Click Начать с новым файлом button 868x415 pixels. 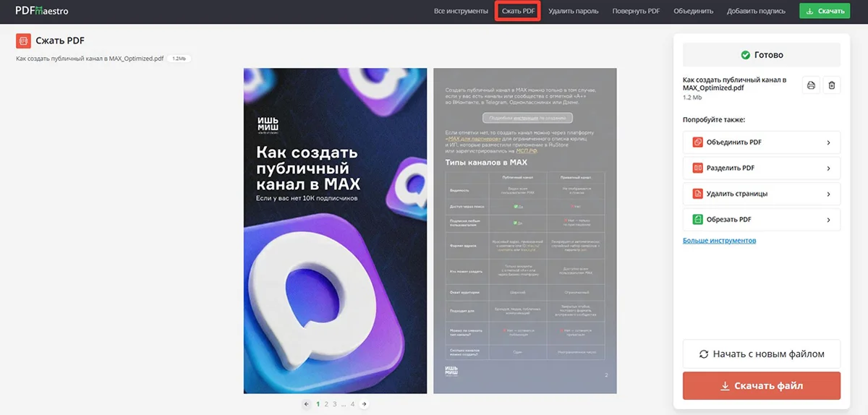pyautogui.click(x=762, y=354)
